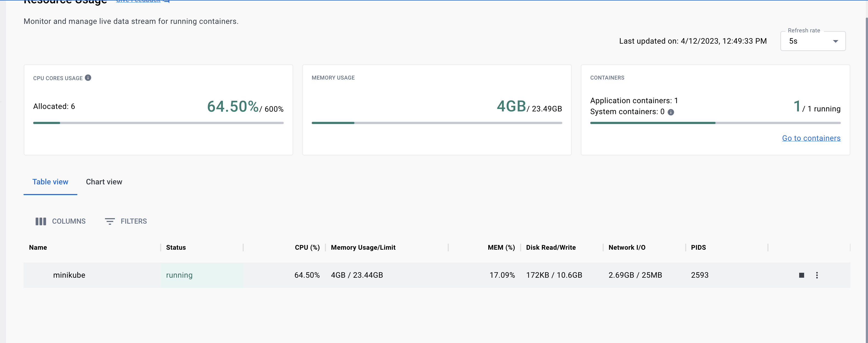Image resolution: width=868 pixels, height=343 pixels.
Task: Click the System containers info icon
Action: point(671,112)
